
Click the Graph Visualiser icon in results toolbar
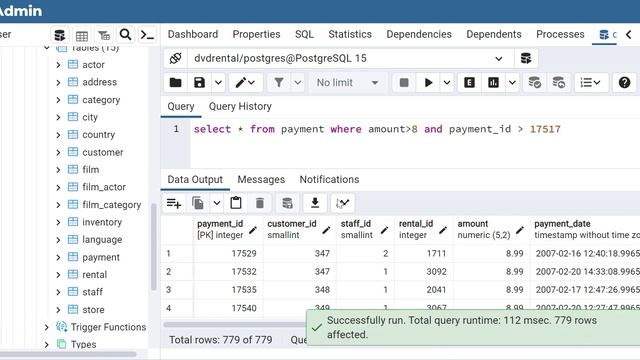pyautogui.click(x=342, y=203)
